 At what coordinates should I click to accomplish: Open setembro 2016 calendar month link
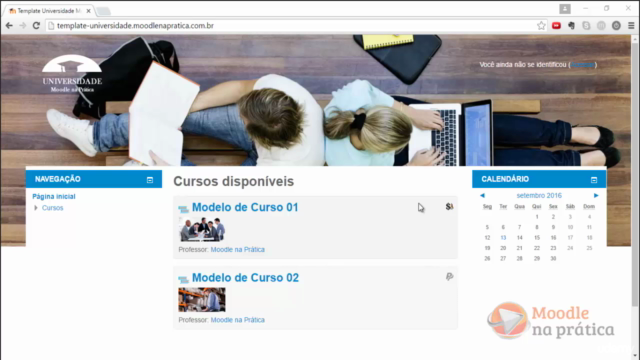point(539,196)
